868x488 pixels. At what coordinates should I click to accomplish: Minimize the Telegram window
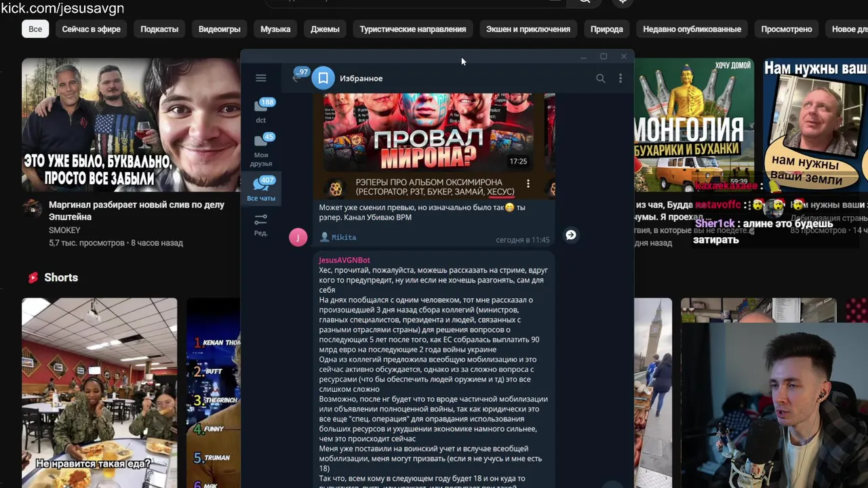click(x=583, y=57)
